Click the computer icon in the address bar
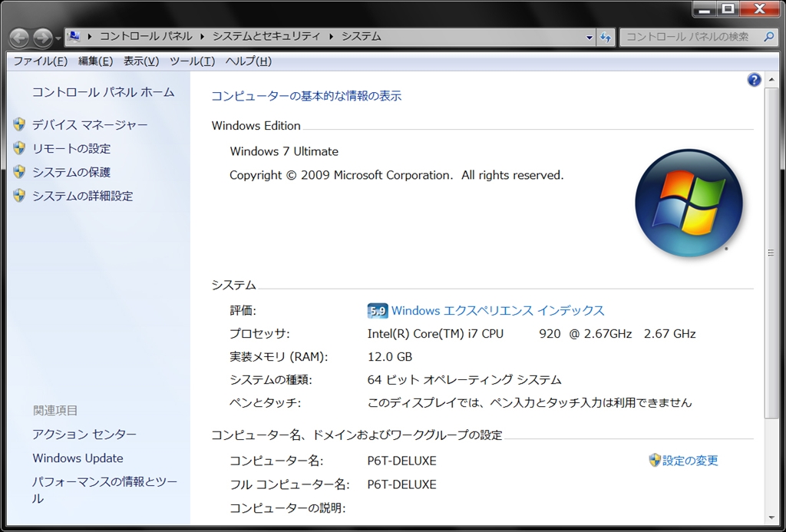 (x=73, y=36)
